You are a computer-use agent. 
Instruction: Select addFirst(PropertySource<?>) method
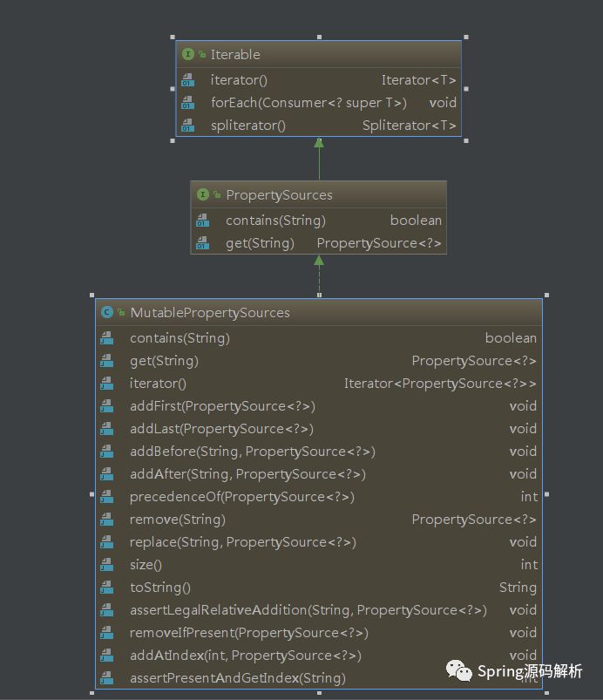coord(222,406)
